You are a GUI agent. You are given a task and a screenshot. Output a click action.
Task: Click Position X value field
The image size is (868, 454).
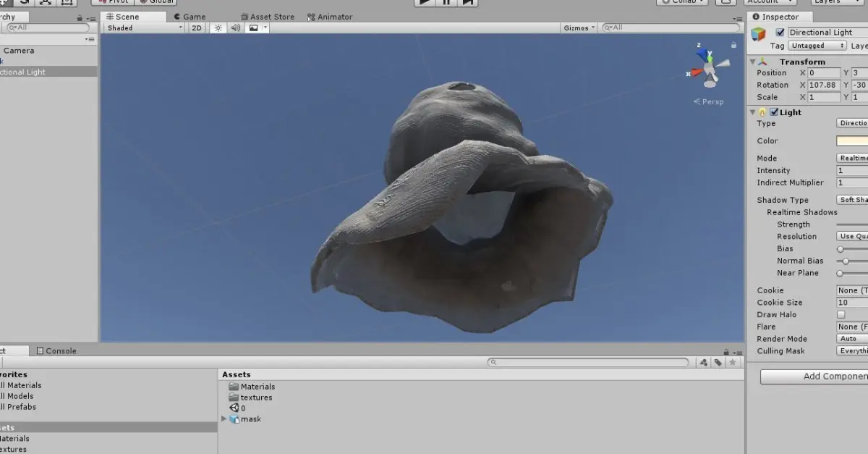824,73
